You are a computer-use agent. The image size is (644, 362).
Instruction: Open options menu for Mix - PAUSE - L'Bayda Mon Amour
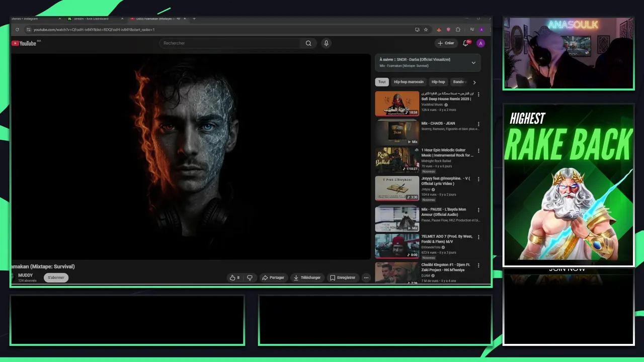click(x=478, y=210)
